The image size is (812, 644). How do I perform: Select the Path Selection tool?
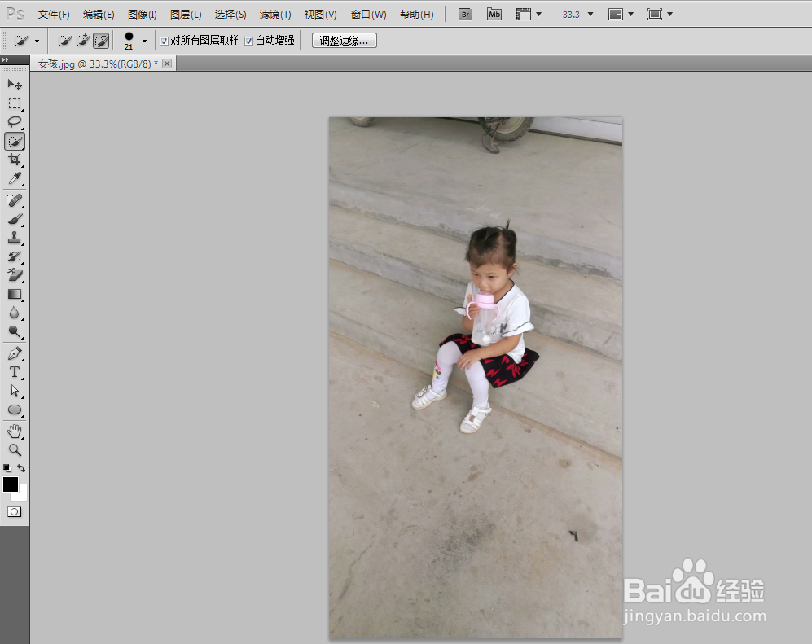[x=15, y=392]
